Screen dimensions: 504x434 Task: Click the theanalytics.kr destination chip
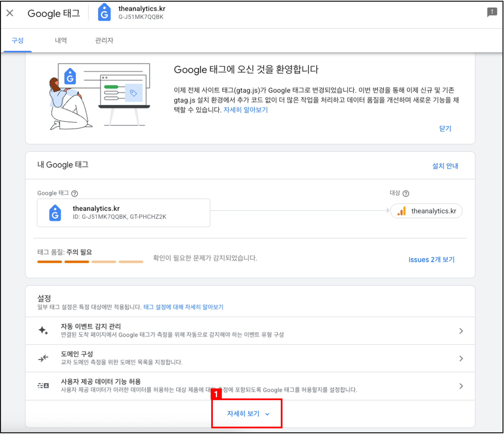click(x=426, y=211)
